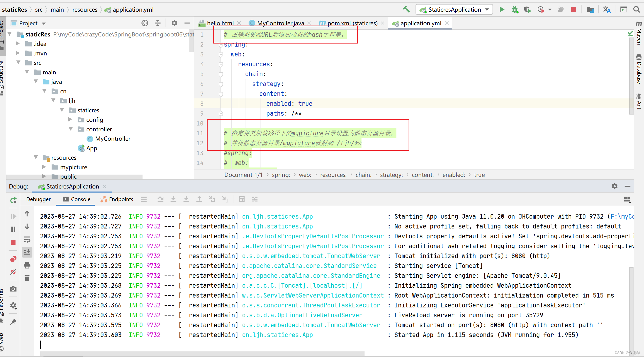Click the Clear All trash icon in console
Image resolution: width=644 pixels, height=357 pixels.
pos(27,278)
